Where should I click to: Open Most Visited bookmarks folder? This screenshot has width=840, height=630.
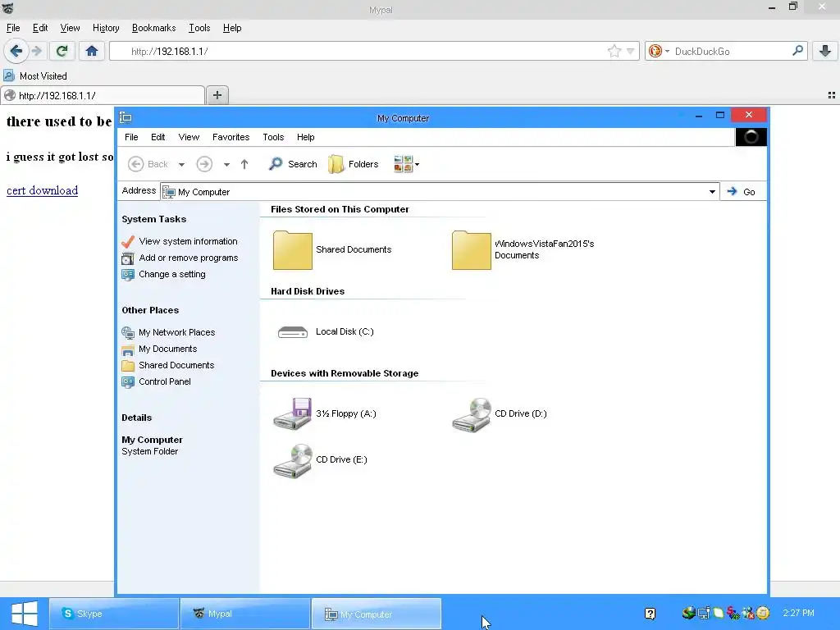(x=35, y=76)
